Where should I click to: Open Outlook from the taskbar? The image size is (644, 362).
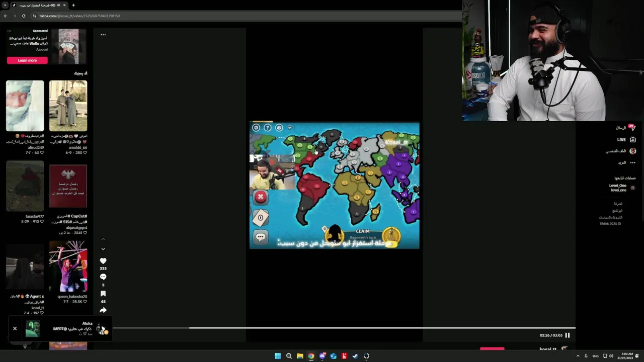click(333, 356)
